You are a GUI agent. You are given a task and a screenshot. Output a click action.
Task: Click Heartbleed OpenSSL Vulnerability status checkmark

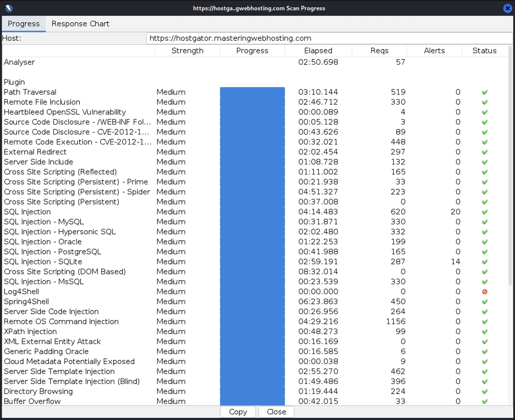click(484, 112)
